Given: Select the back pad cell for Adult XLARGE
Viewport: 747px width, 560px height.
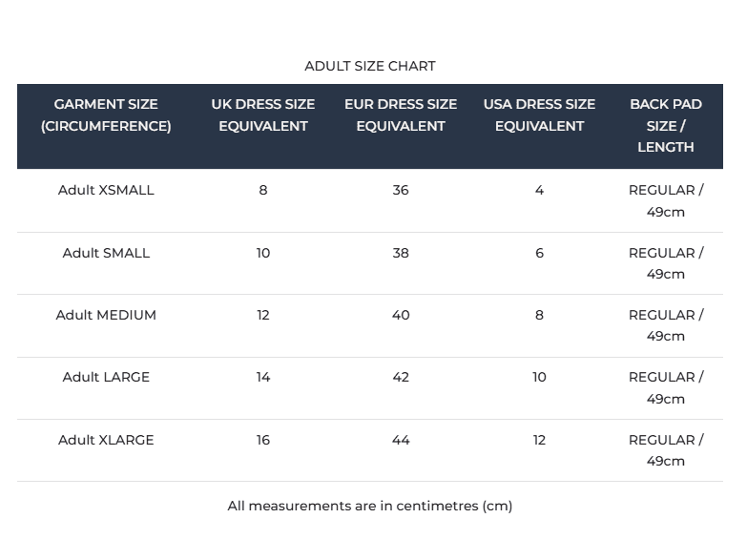Looking at the screenshot, I should [666, 450].
